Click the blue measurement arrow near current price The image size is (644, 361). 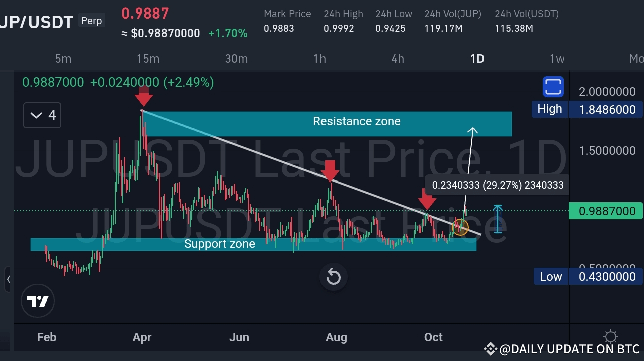pyautogui.click(x=497, y=218)
